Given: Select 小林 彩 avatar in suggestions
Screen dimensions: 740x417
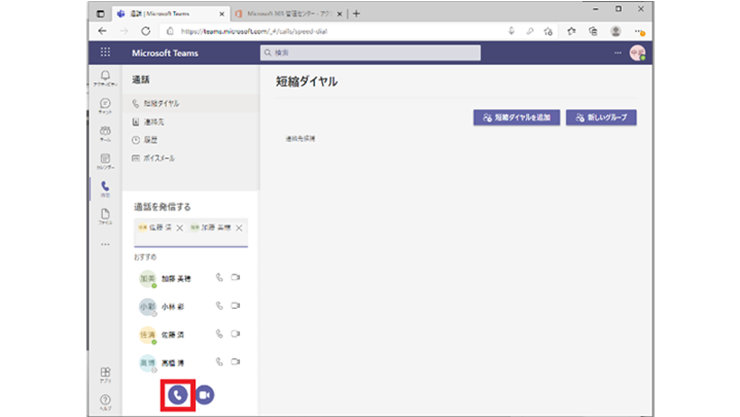Looking at the screenshot, I should (147, 307).
